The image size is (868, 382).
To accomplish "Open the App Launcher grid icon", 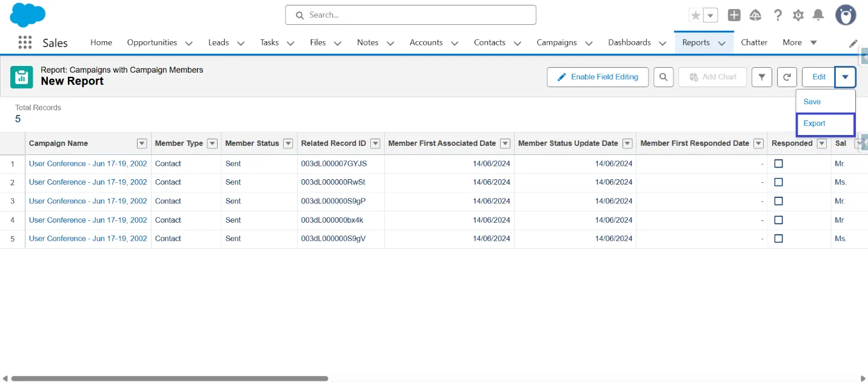I will pyautogui.click(x=25, y=42).
